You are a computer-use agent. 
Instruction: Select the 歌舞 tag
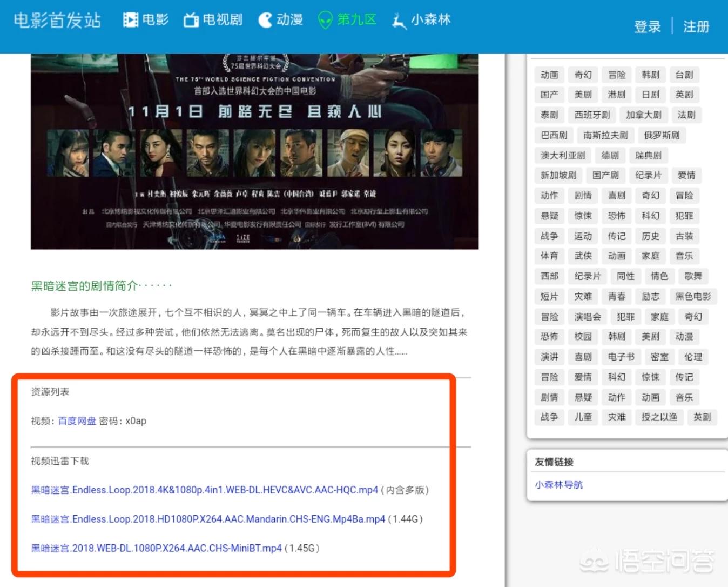pos(693,276)
